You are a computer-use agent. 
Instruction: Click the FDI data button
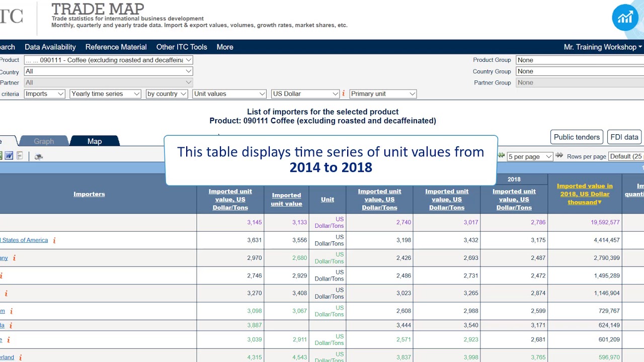pyautogui.click(x=624, y=137)
